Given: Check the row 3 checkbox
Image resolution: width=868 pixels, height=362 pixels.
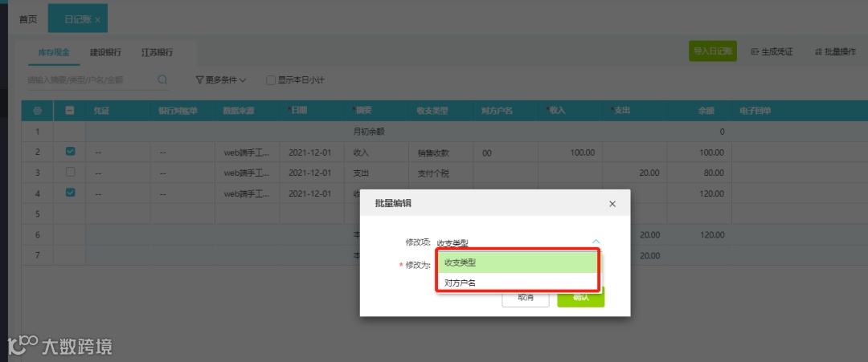Looking at the screenshot, I should point(70,172).
